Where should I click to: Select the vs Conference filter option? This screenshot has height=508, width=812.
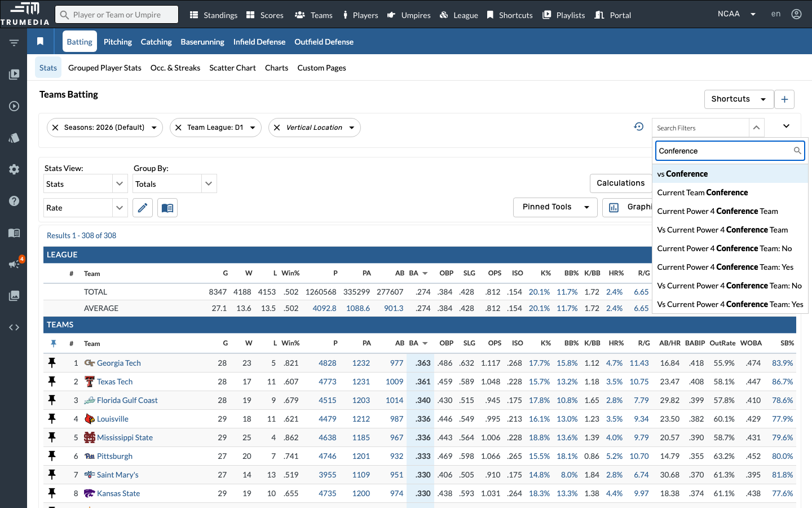click(x=730, y=174)
